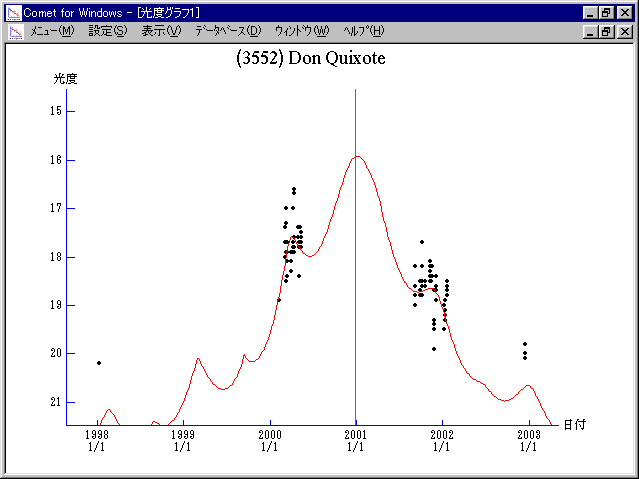Image resolution: width=639 pixels, height=479 pixels.
Task: Click the red curve peak near magnitude 16
Action: coord(356,156)
